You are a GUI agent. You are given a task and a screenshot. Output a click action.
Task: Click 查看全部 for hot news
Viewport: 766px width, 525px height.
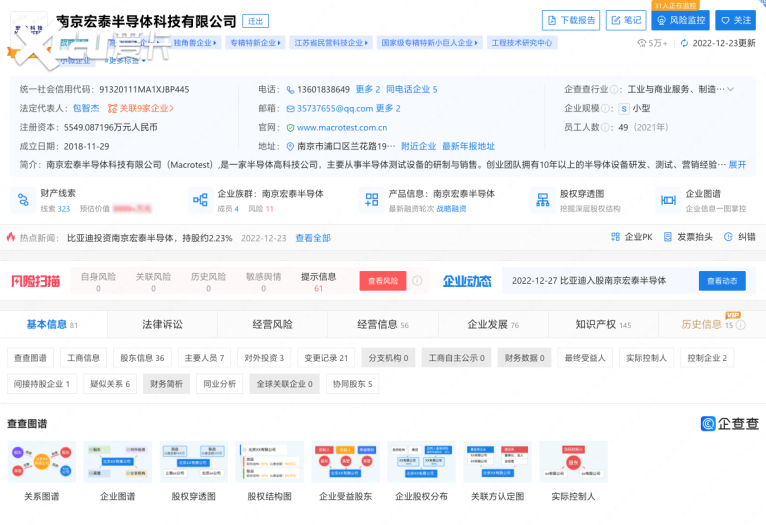click(313, 238)
